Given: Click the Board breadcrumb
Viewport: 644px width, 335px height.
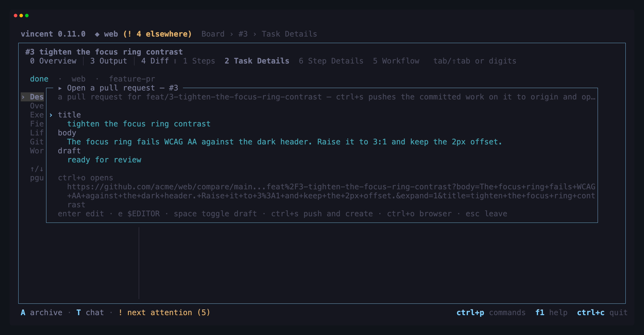Looking at the screenshot, I should tap(213, 34).
